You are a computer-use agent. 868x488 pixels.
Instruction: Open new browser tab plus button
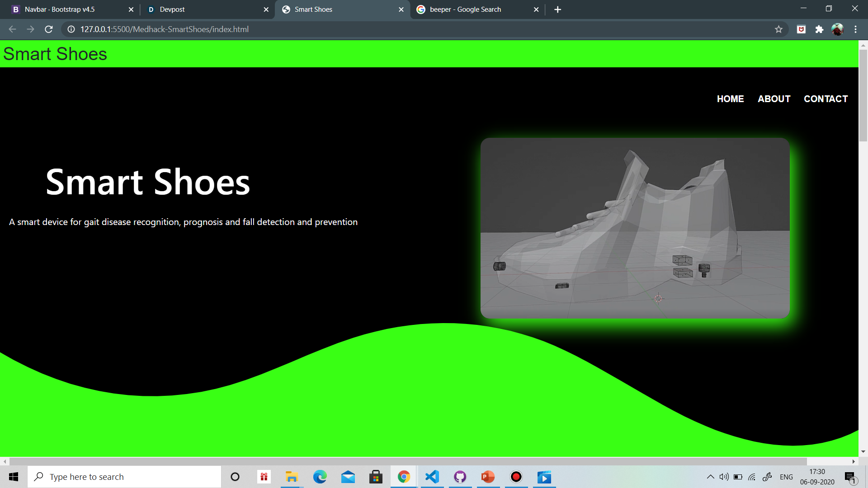point(557,9)
